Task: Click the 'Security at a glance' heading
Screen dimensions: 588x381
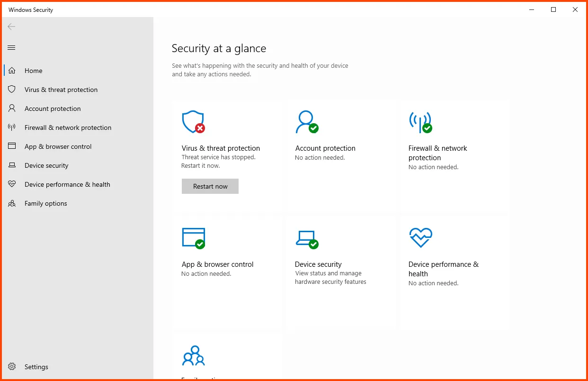Action: tap(219, 48)
